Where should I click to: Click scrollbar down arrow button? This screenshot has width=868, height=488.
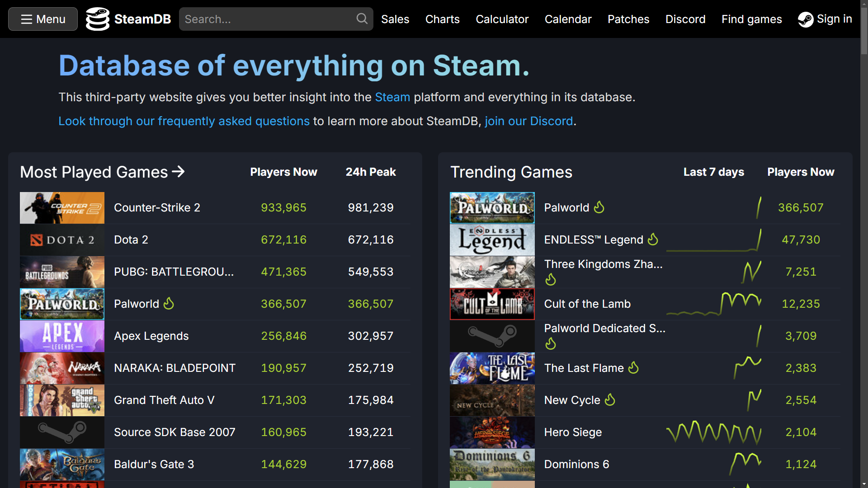point(864,484)
